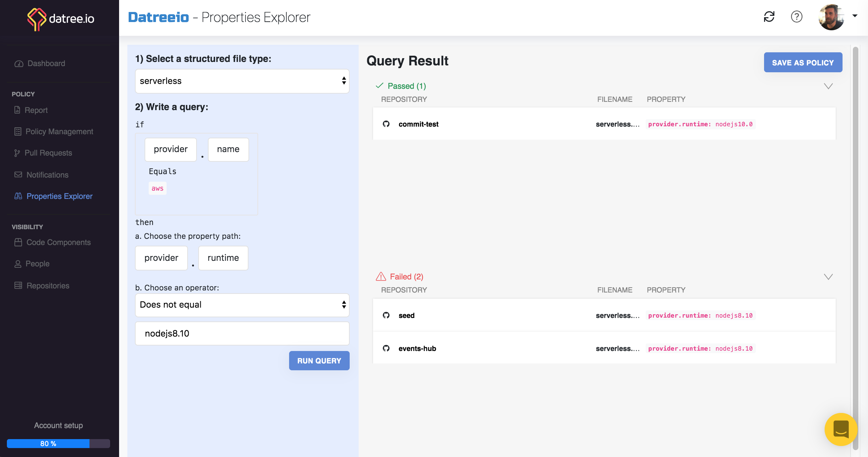Click the 'provider' box in the if condition
Viewport: 868px width, 457px height.
[x=171, y=149]
